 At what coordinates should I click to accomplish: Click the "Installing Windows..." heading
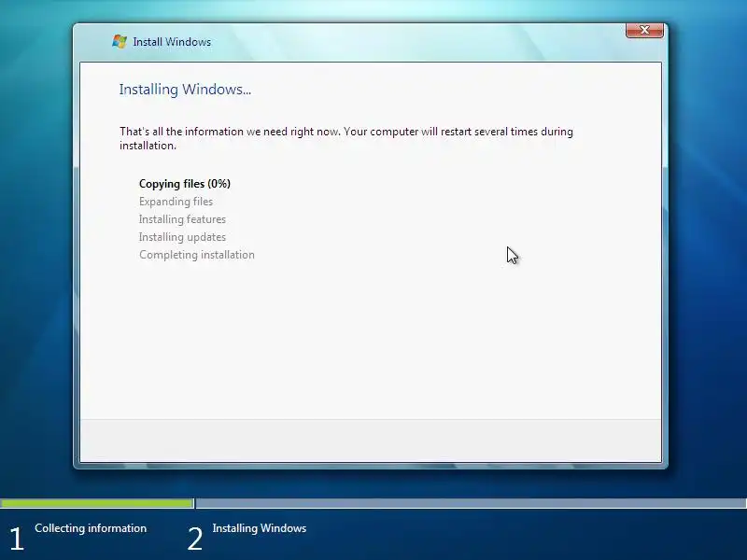point(185,90)
